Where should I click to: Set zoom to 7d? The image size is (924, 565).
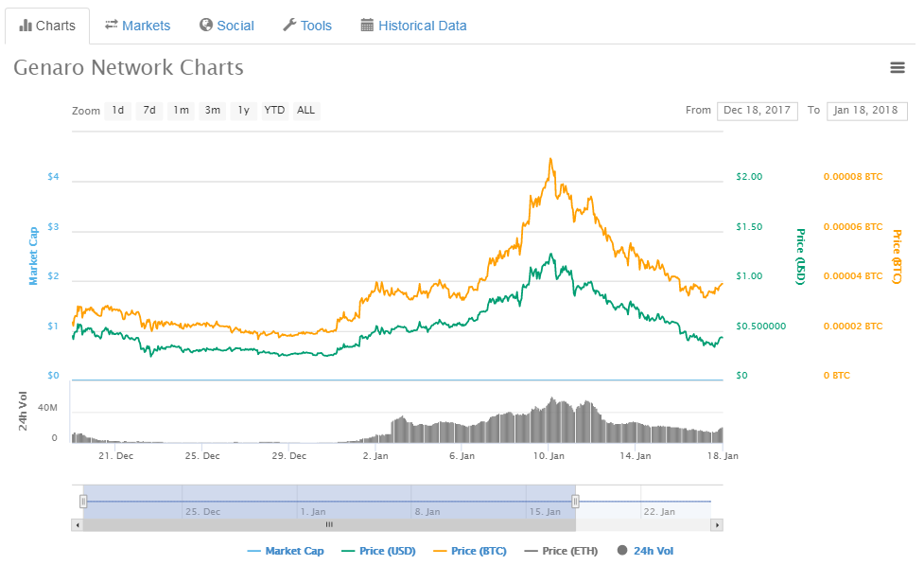pos(149,111)
